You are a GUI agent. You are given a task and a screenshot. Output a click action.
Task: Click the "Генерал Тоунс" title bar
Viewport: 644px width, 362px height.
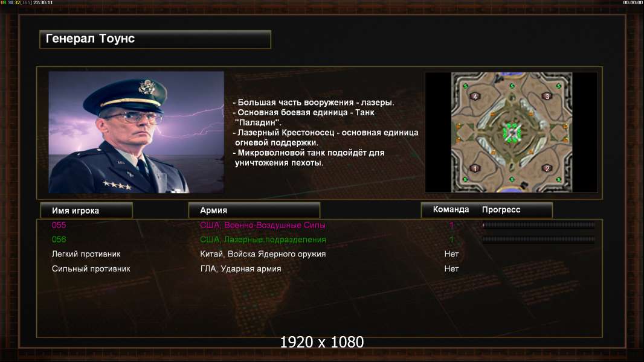click(x=155, y=39)
